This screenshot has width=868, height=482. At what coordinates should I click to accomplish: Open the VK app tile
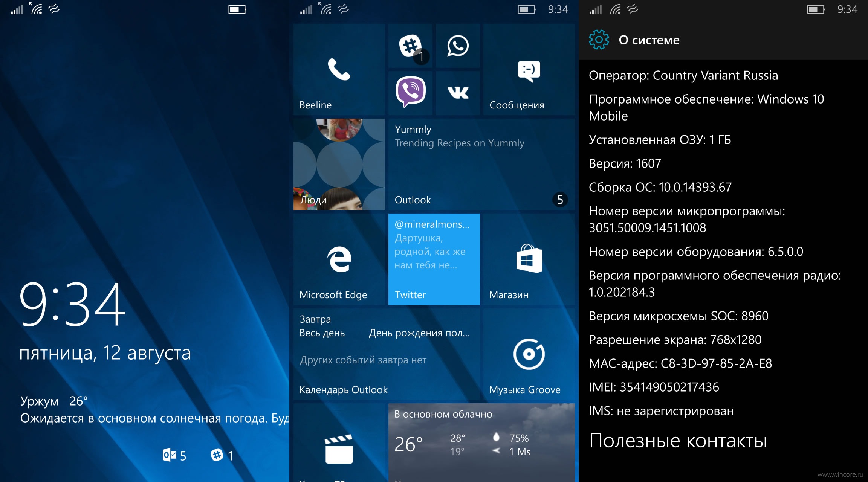point(458,93)
